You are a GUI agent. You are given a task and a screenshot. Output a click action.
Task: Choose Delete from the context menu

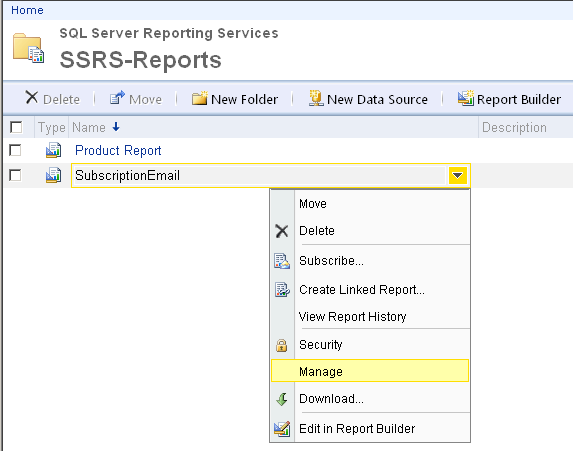(370, 231)
